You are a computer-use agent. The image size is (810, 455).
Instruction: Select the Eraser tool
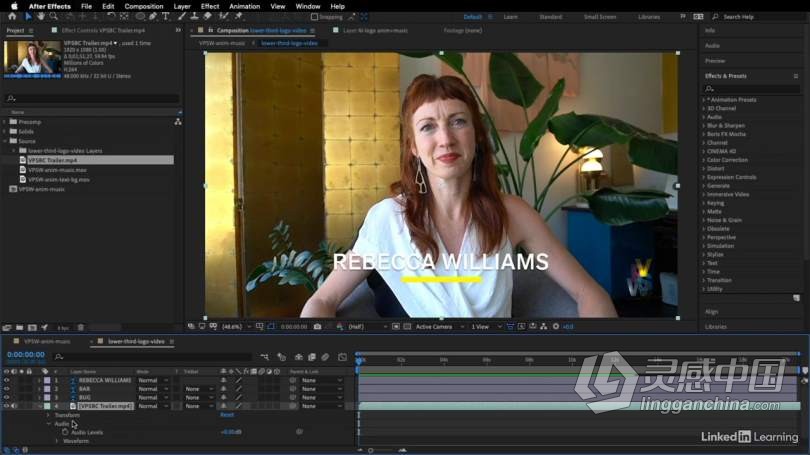(x=207, y=17)
